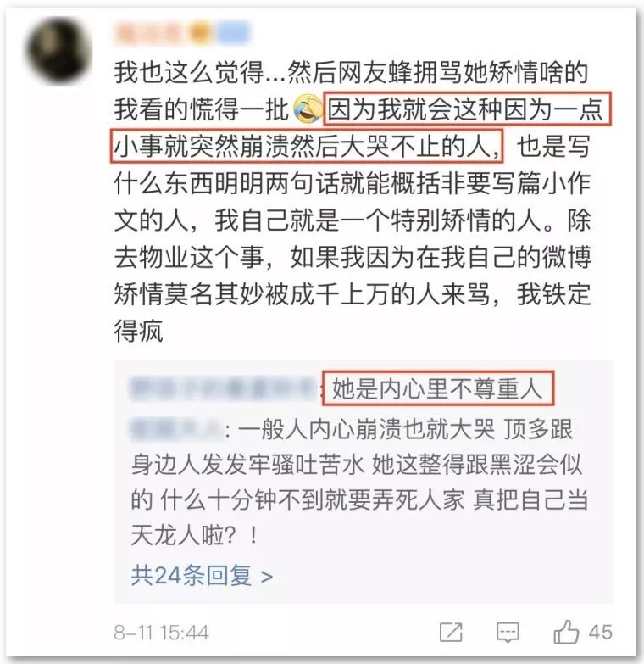Click the chevron arrow after 共24条回复
This screenshot has width=644, height=664.
[x=267, y=577]
